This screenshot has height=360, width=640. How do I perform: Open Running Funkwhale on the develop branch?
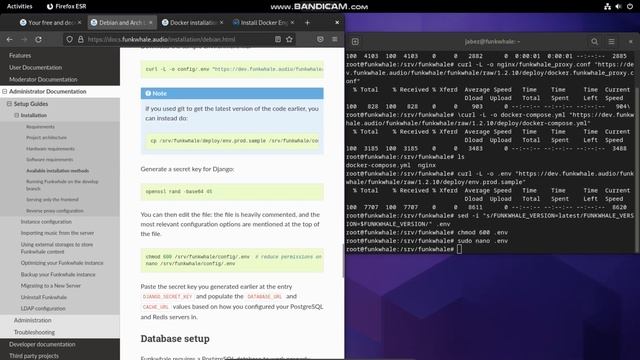point(62,185)
